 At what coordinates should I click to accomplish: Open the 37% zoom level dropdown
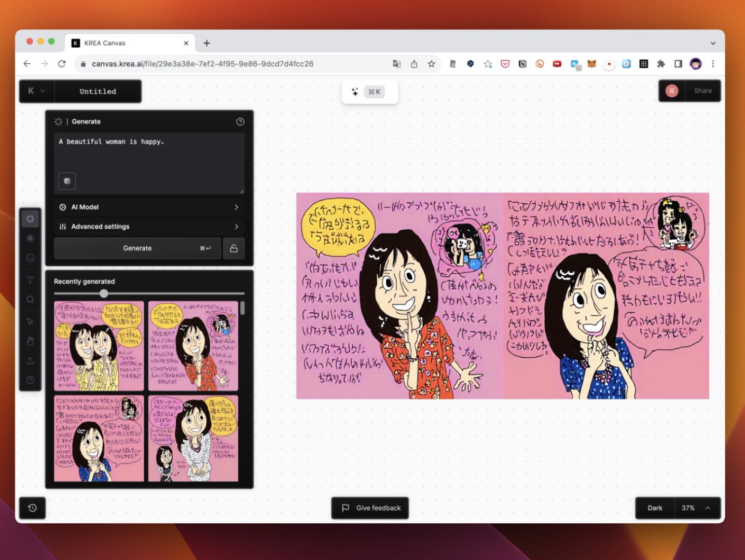click(x=697, y=508)
